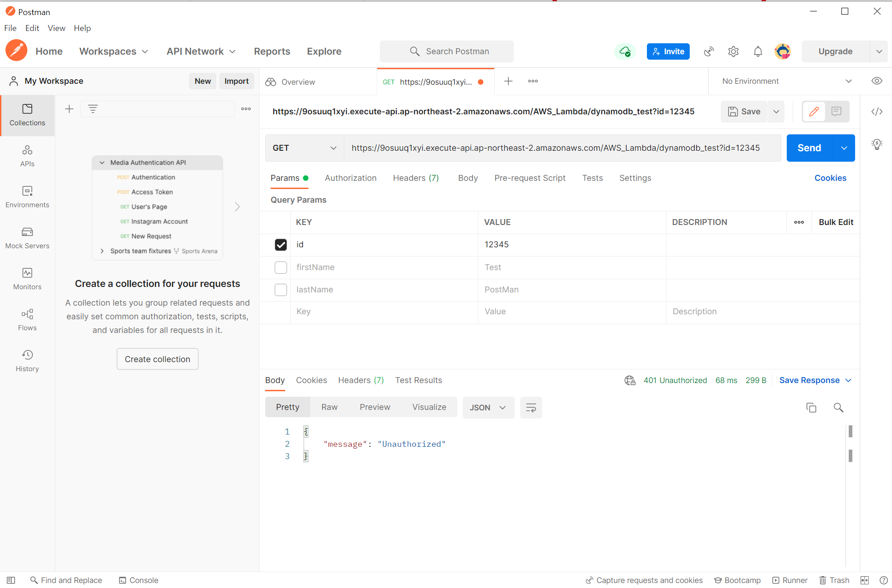Open the API Network dropdown
Screen dimensions: 892x588
(x=201, y=51)
